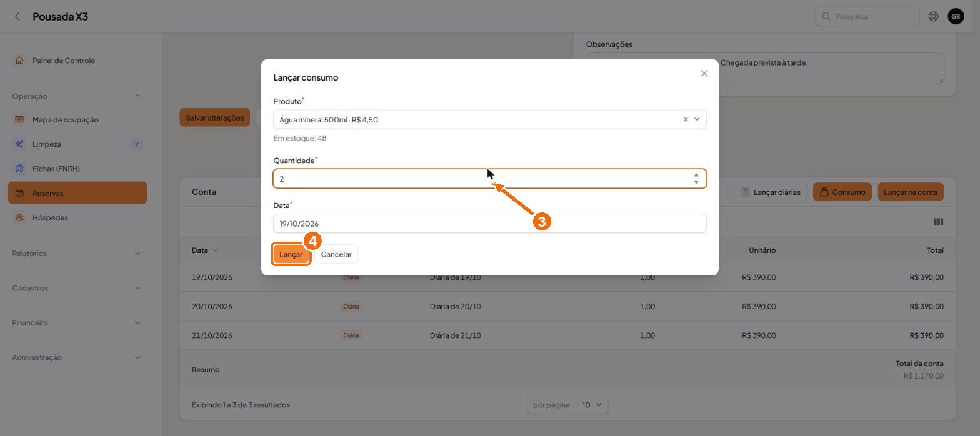980x436 pixels.
Task: Open the por página dropdown
Action: coord(592,405)
